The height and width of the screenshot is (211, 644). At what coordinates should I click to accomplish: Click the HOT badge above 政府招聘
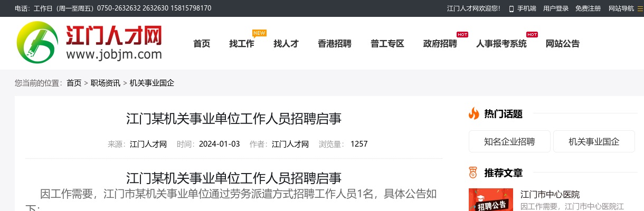point(462,34)
